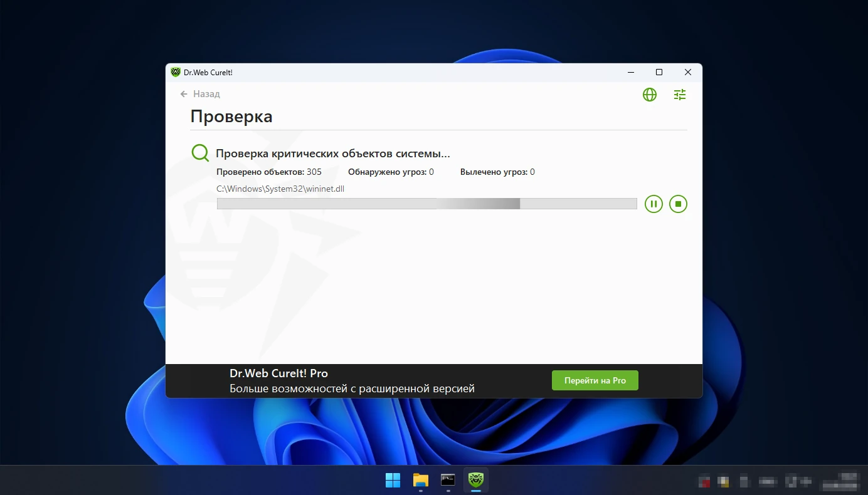Open File Explorer from taskbar
Image resolution: width=868 pixels, height=495 pixels.
click(420, 481)
